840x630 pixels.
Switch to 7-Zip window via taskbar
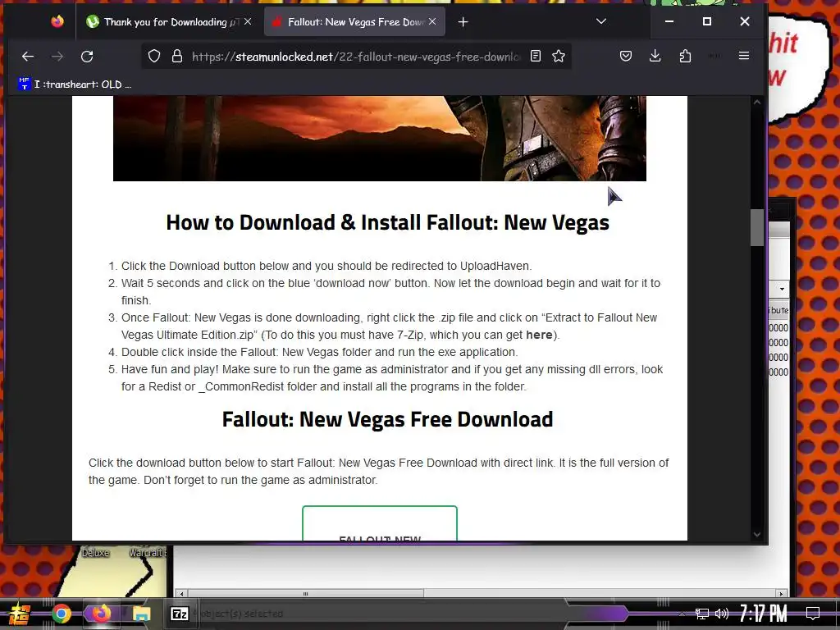pyautogui.click(x=179, y=614)
